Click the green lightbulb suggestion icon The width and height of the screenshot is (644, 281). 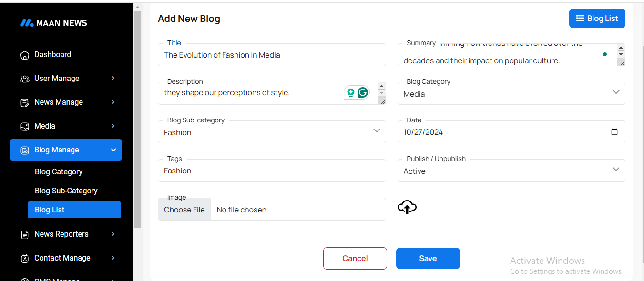point(351,93)
